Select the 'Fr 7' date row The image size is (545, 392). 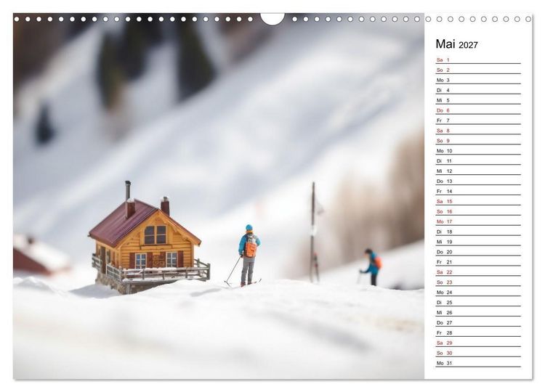(x=478, y=120)
